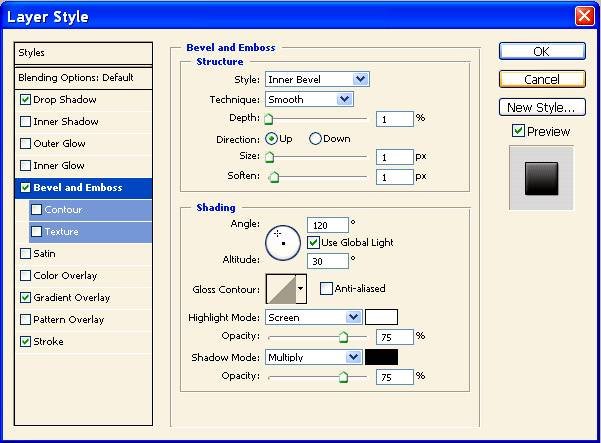
Task: Expand the Highlight Mode Screen dropdown
Action: (313, 317)
